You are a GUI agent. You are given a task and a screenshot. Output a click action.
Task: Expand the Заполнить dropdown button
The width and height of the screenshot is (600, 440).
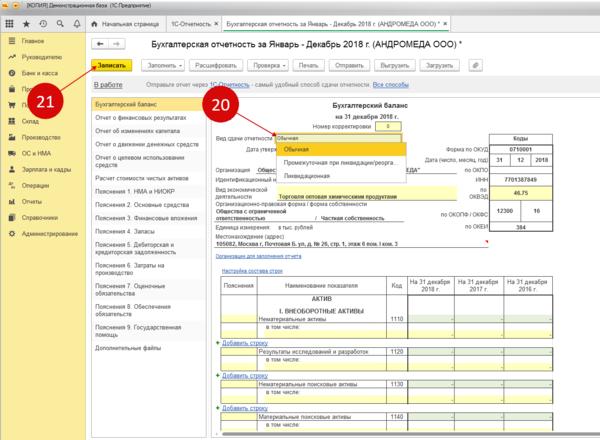click(161, 64)
